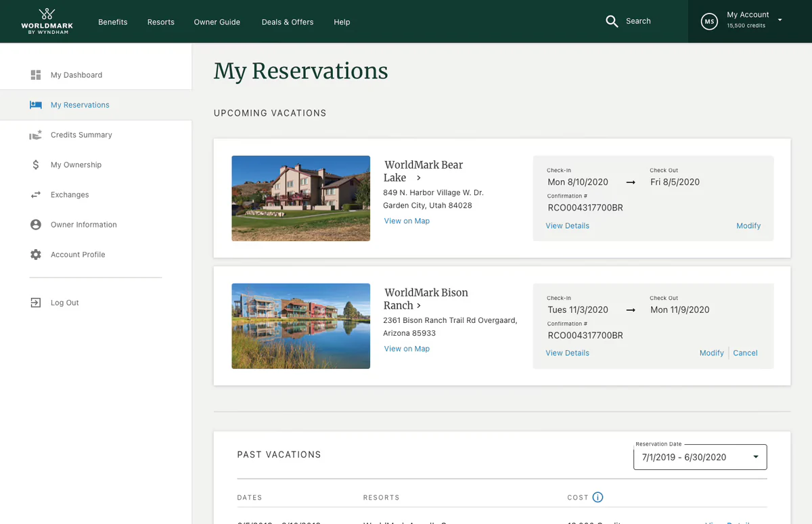Cancel the Bison Ranch reservation
This screenshot has width=812, height=524.
coord(745,353)
